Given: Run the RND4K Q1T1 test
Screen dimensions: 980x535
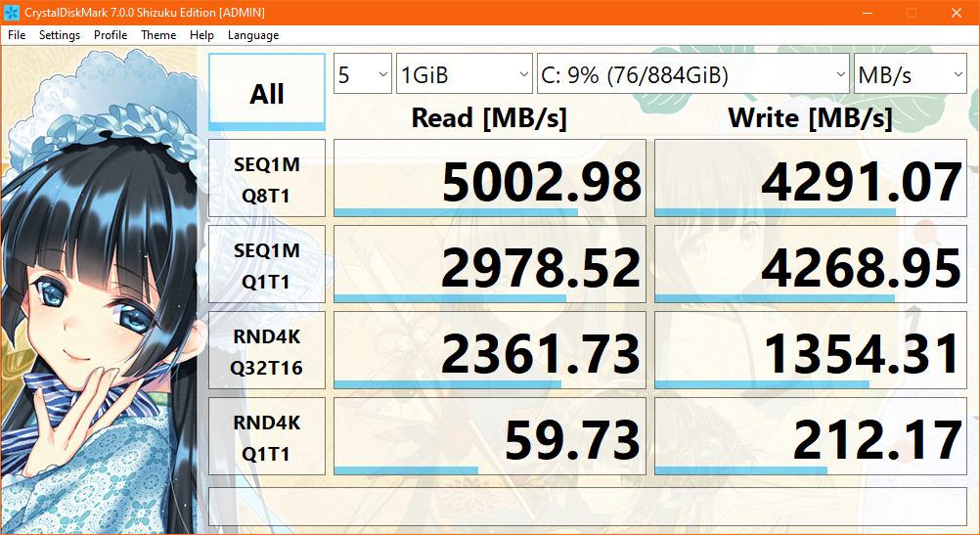Looking at the screenshot, I should pyautogui.click(x=267, y=436).
